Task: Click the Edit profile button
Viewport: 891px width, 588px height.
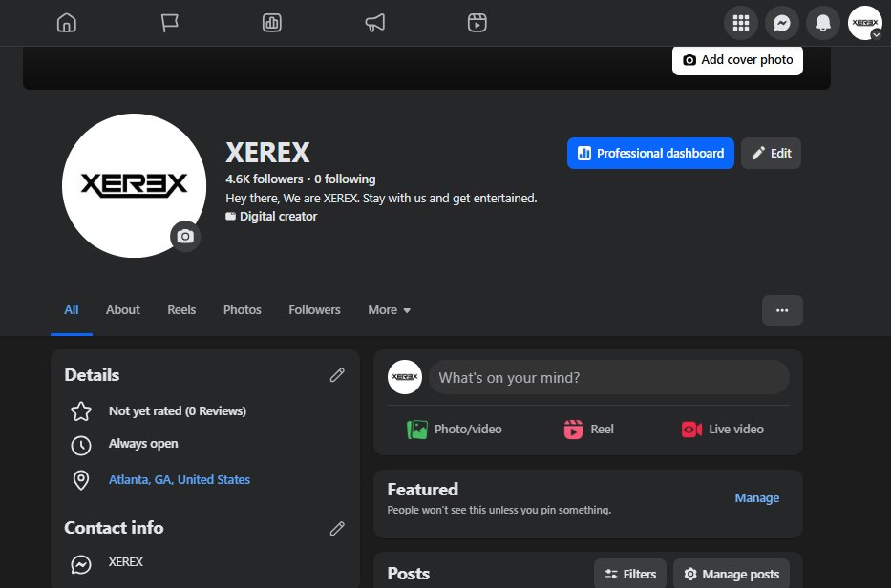Action: 771,154
